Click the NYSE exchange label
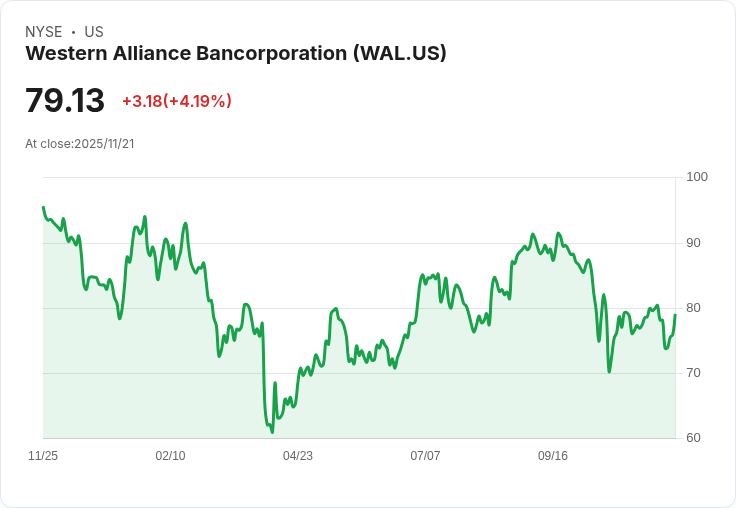This screenshot has width=736, height=508. (x=43, y=32)
